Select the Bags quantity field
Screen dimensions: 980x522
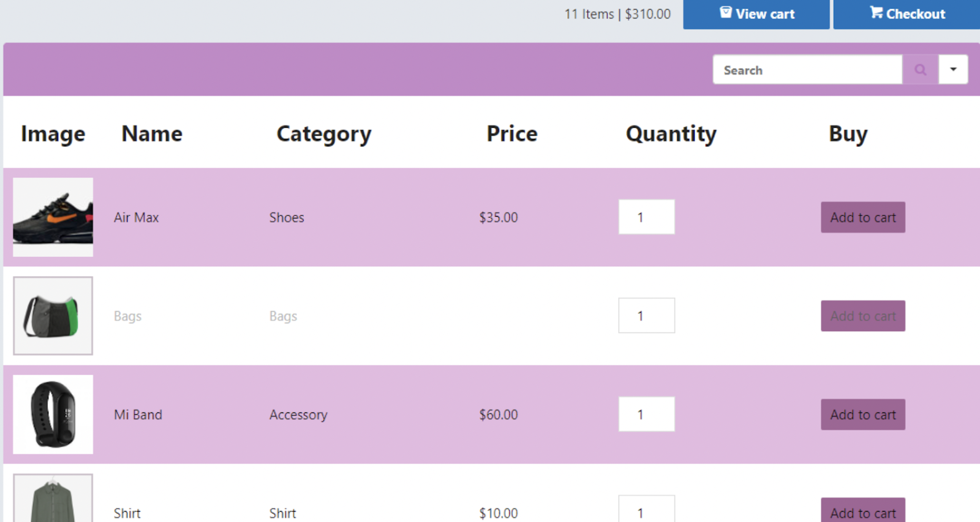[x=646, y=315]
